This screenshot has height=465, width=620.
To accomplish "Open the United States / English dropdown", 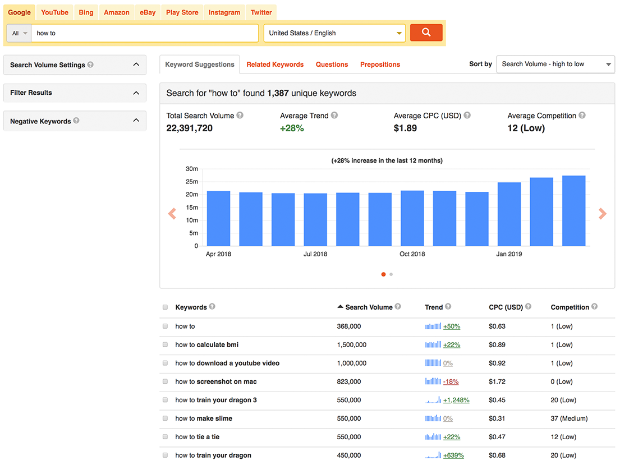I will pyautogui.click(x=335, y=33).
